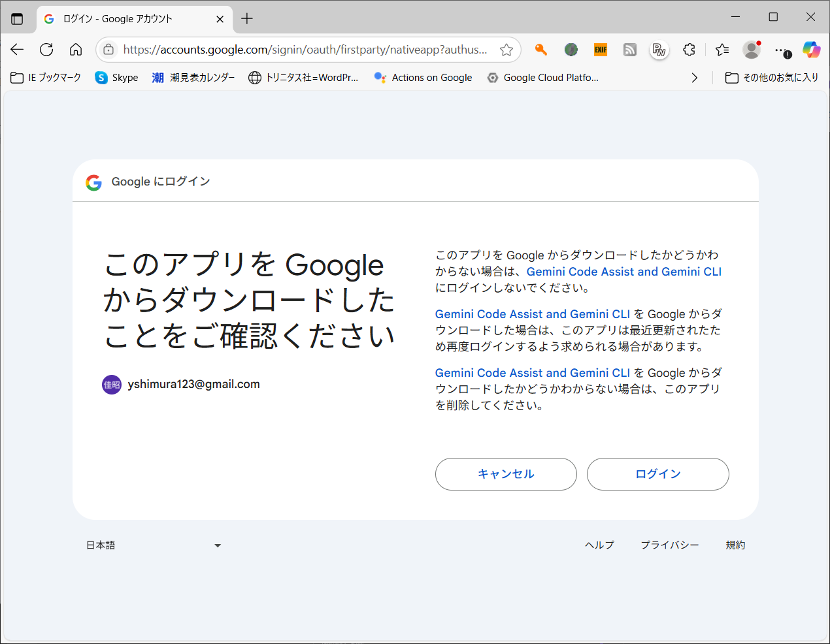Maximize the browser window

coord(773,17)
